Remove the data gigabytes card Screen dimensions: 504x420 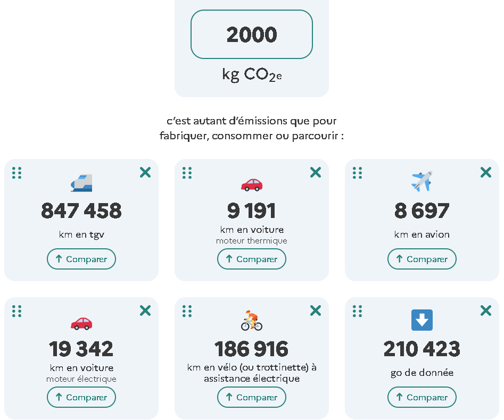point(486,310)
